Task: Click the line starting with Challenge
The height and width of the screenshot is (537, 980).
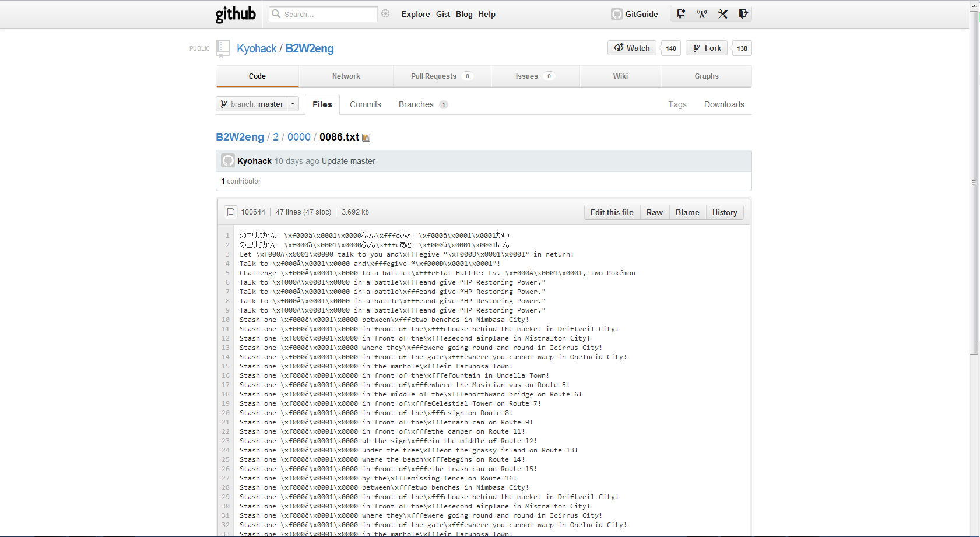Action: [x=437, y=273]
